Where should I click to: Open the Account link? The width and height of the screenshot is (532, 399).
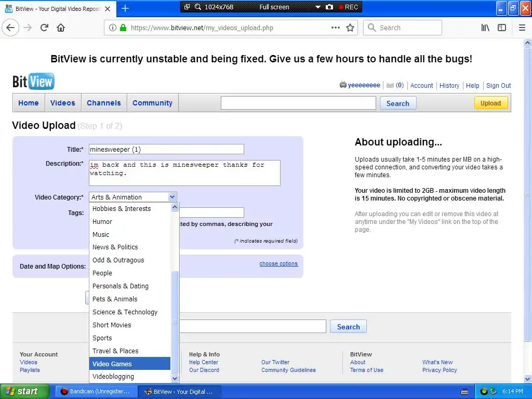click(x=421, y=86)
